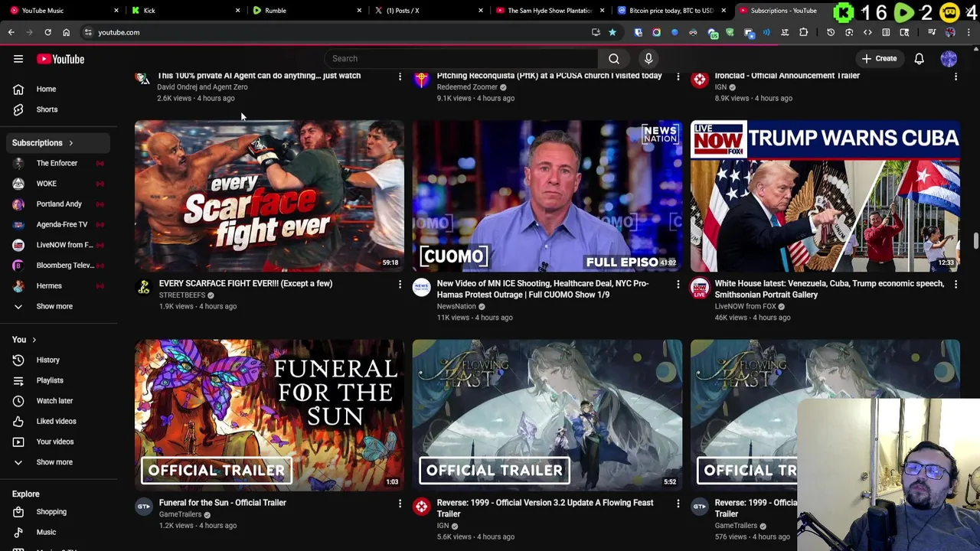
Task: Open the account avatar menu
Action: pos(949,58)
